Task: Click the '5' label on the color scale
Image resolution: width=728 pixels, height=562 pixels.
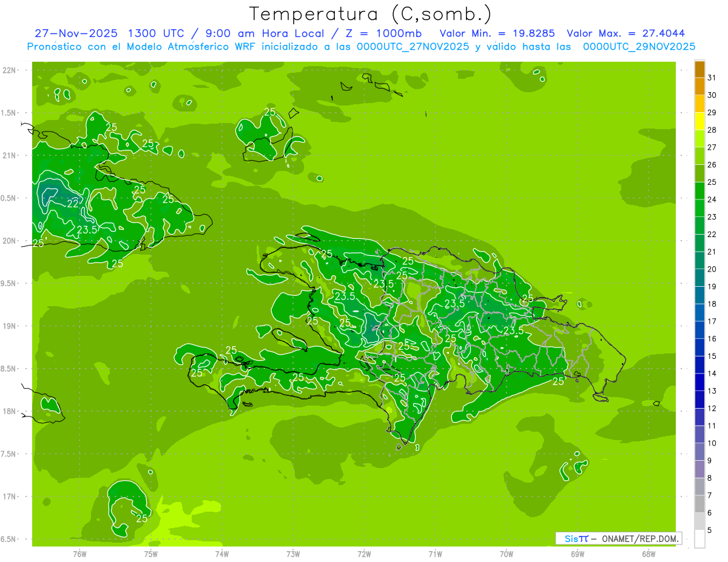Action: point(710,530)
